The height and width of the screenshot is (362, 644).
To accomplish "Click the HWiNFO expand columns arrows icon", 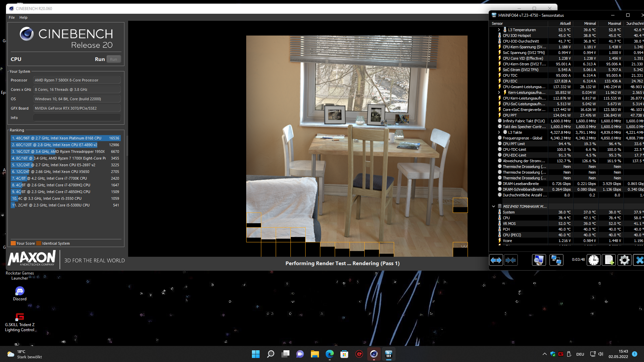I will 496,260.
